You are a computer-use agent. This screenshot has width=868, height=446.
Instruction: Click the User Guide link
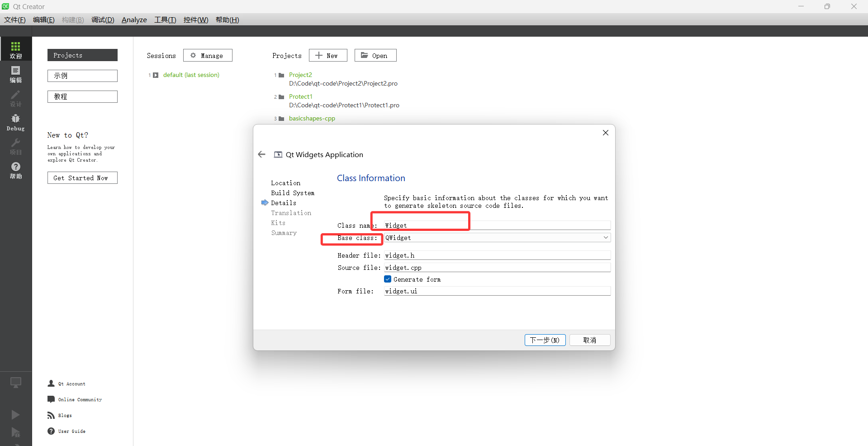point(72,431)
